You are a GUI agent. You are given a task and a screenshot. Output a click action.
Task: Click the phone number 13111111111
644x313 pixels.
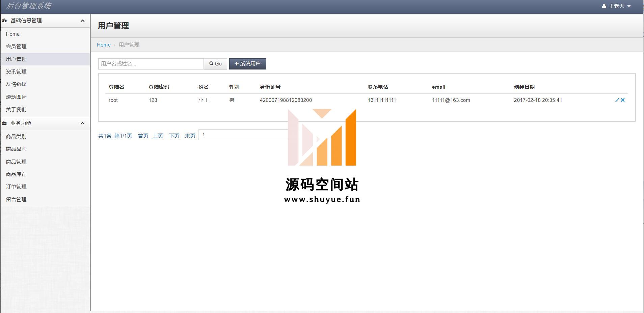382,100
